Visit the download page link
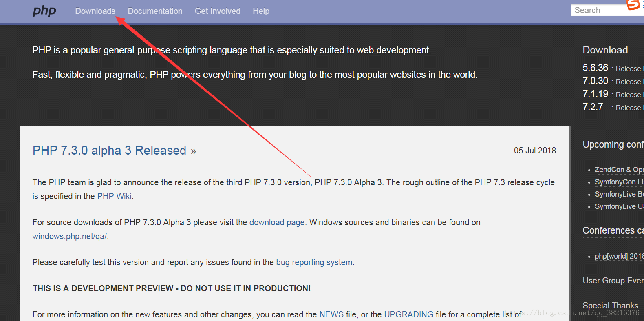Image resolution: width=644 pixels, height=321 pixels. (277, 222)
